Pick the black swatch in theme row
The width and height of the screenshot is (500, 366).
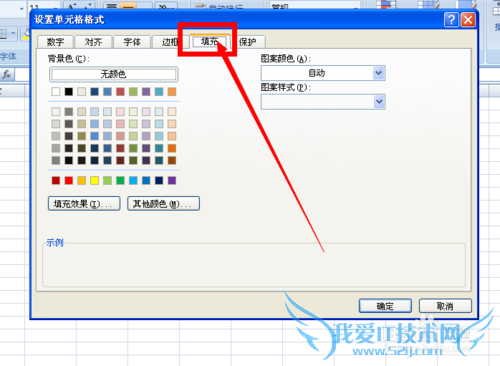click(x=69, y=91)
